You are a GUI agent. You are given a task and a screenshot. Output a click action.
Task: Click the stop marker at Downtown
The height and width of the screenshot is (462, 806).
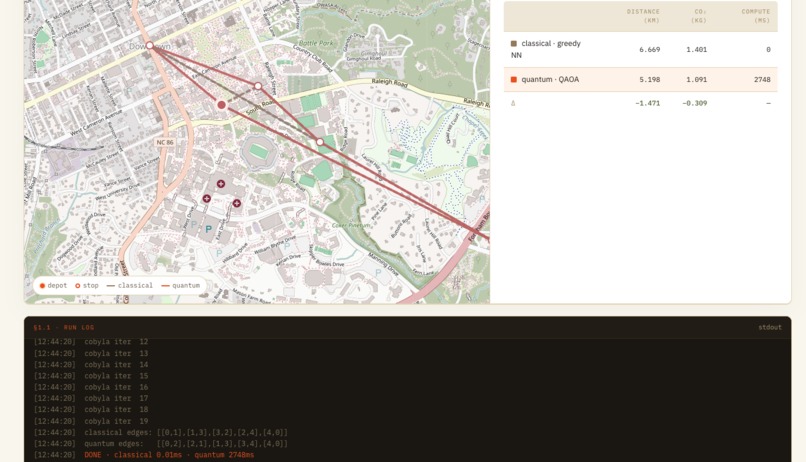tap(150, 46)
